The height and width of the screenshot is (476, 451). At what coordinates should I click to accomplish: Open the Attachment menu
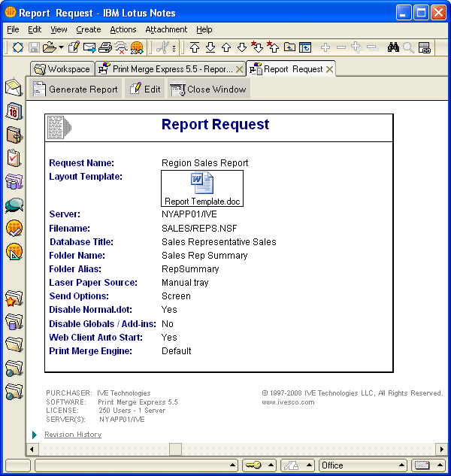pyautogui.click(x=166, y=29)
